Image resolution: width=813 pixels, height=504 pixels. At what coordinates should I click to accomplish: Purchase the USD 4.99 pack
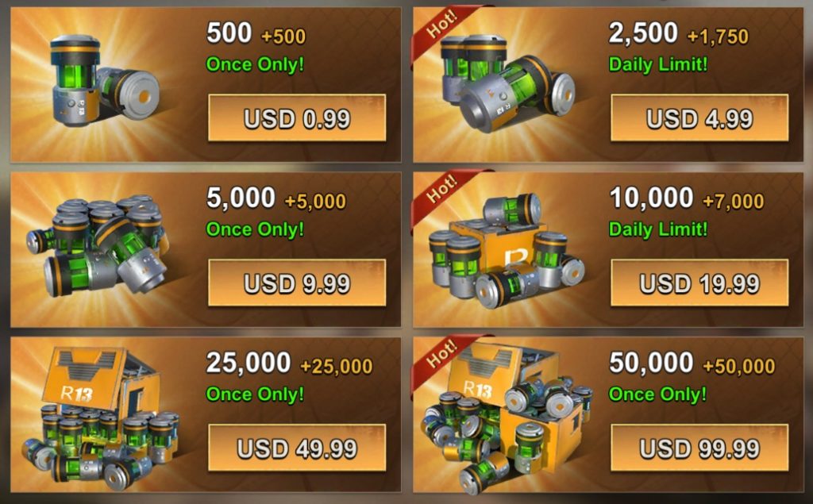click(699, 117)
